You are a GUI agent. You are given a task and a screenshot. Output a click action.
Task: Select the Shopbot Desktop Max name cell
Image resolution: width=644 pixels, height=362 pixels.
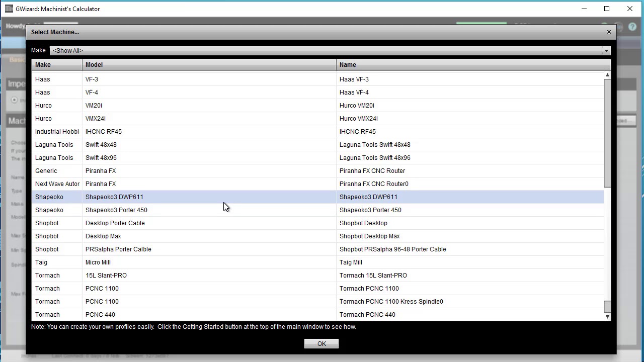(470, 236)
